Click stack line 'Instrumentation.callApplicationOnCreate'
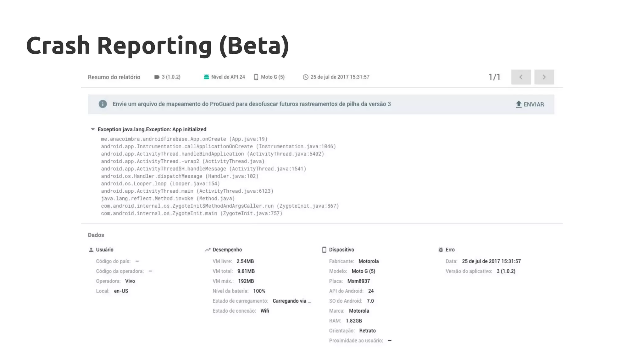 (x=219, y=146)
